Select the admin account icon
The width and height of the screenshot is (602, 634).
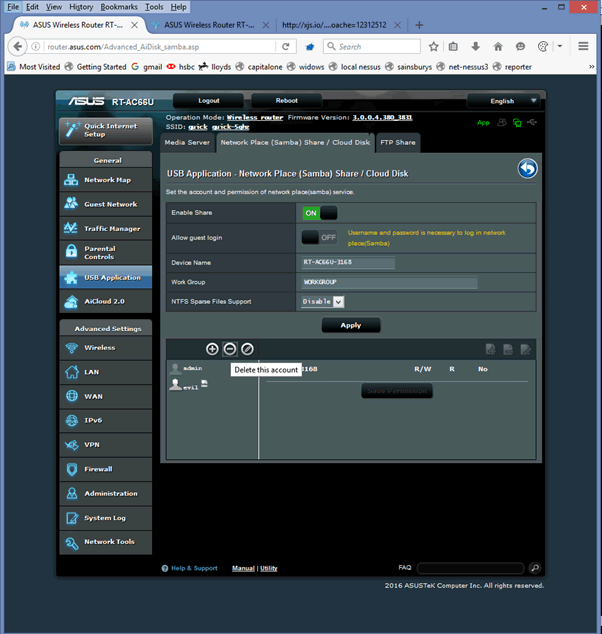175,368
